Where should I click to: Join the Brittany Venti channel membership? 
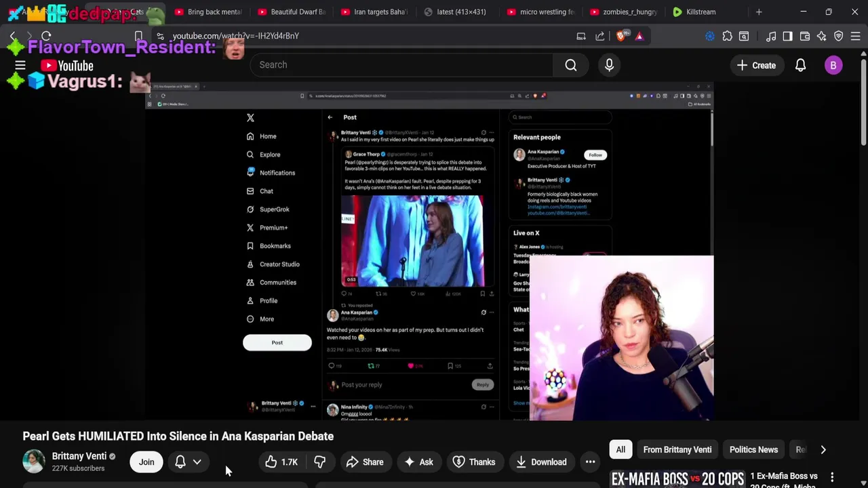click(146, 462)
